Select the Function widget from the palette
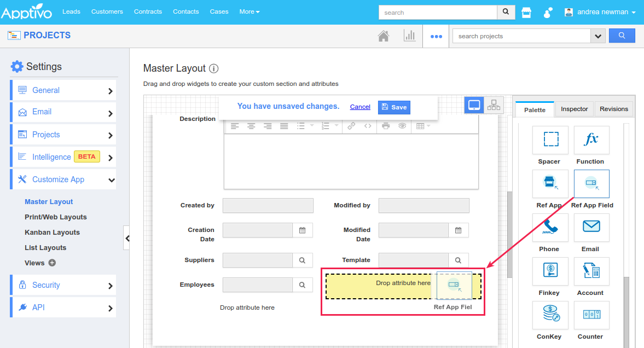The height and width of the screenshot is (348, 644). tap(591, 144)
